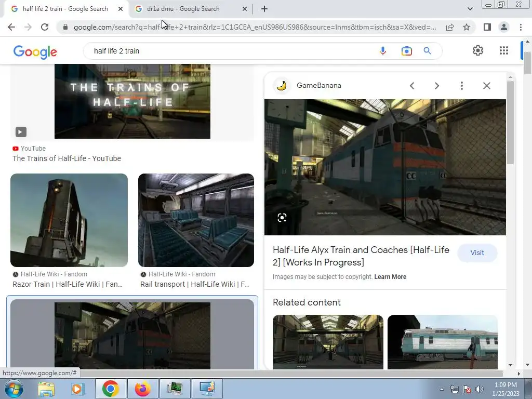Open the Razor Train image thumbnail

(69, 220)
